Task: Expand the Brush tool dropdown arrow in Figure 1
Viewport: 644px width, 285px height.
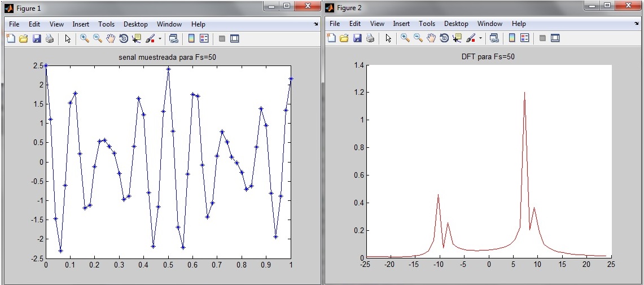Action: click(160, 39)
